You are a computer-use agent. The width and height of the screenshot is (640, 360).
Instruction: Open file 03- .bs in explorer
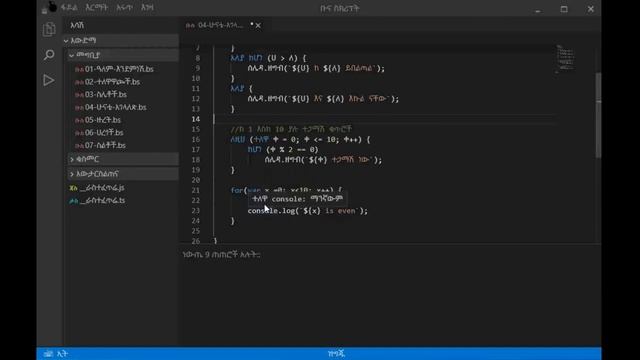[x=106, y=95]
